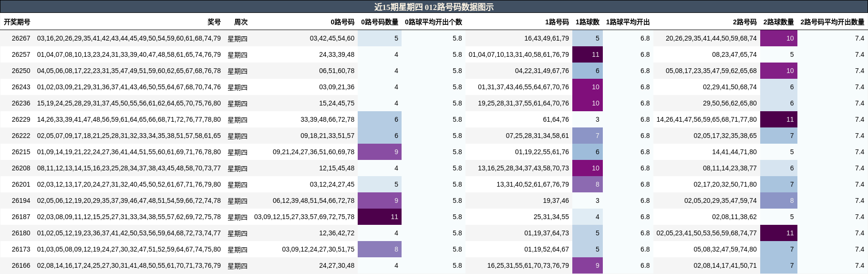Select the 2路号码 cell 29,50,56,62,65,80
The width and height of the screenshot is (868, 274).
[x=730, y=103]
